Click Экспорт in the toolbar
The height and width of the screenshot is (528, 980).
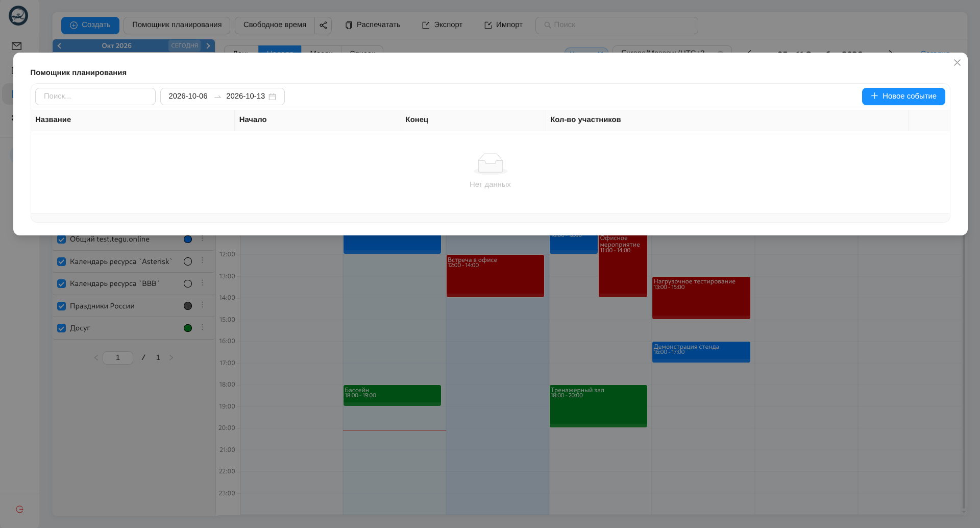[443, 25]
